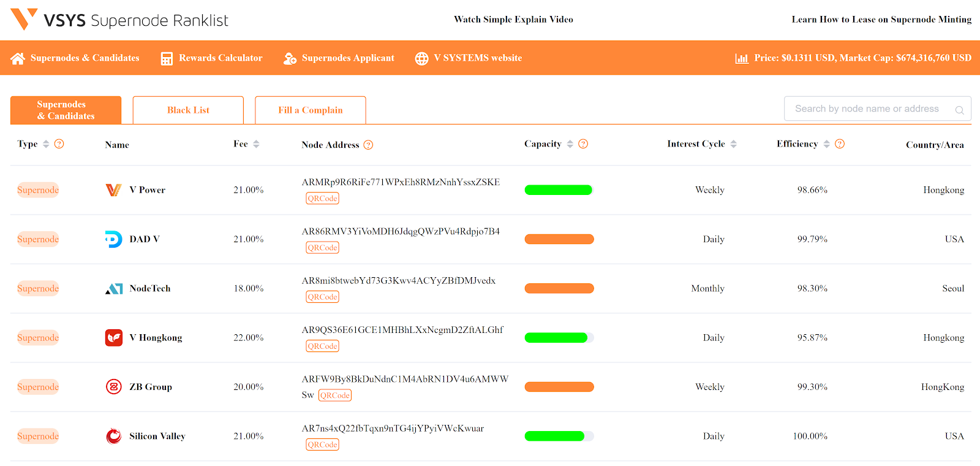Click the home icon beside Supernodes & Candidates
Screen dimensions: 980x466
click(x=18, y=58)
